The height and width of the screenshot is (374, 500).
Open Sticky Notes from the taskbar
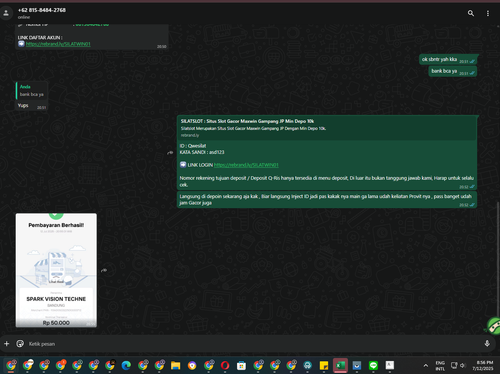pyautogui.click(x=324, y=366)
